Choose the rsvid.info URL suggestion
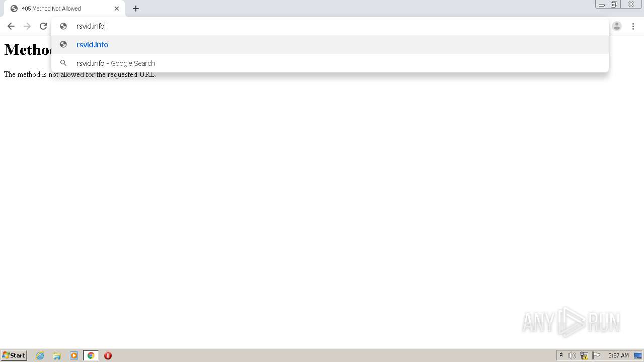Screen dimensions: 644x362 (x=330, y=45)
